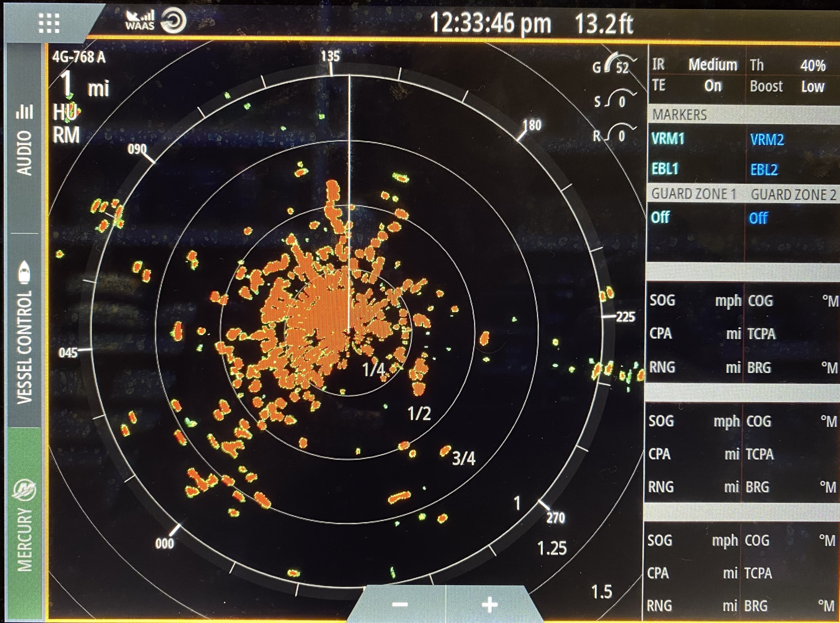Tap the 3/4 range ring label

pyautogui.click(x=464, y=458)
